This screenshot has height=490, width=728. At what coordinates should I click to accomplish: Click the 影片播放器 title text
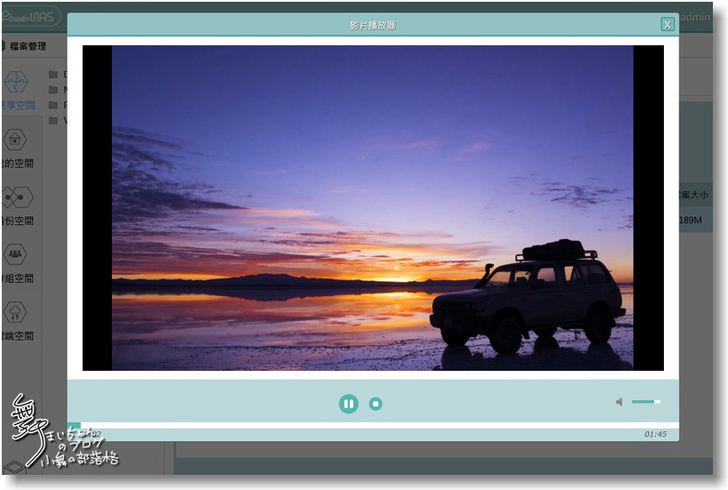point(373,25)
